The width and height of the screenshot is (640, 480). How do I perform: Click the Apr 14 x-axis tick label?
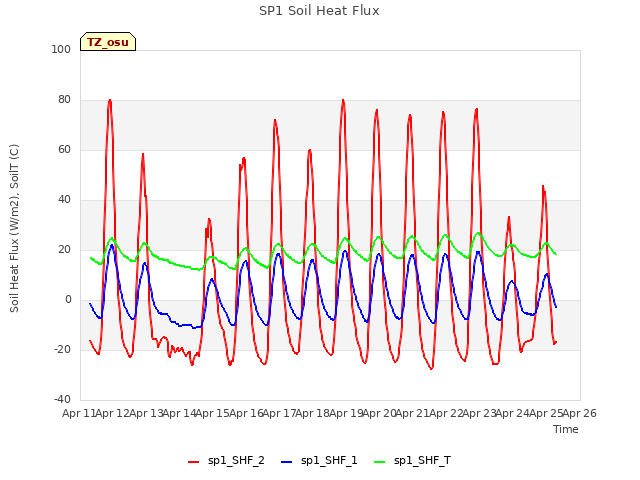[179, 413]
